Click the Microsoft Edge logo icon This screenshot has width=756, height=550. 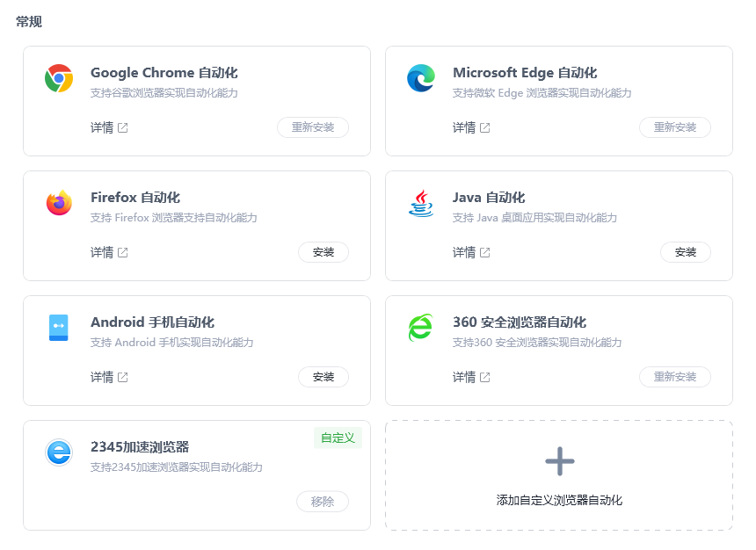pyautogui.click(x=421, y=78)
